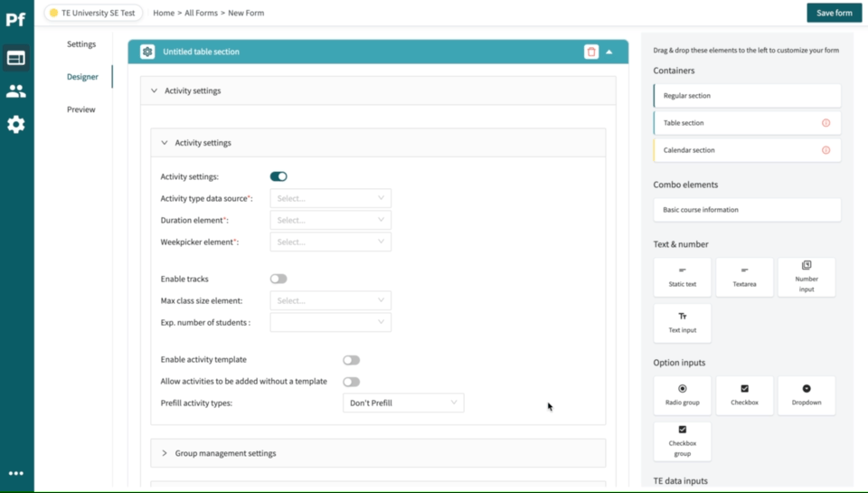Toggle the Enable tracks switch
This screenshot has height=493, width=868.
278,279
